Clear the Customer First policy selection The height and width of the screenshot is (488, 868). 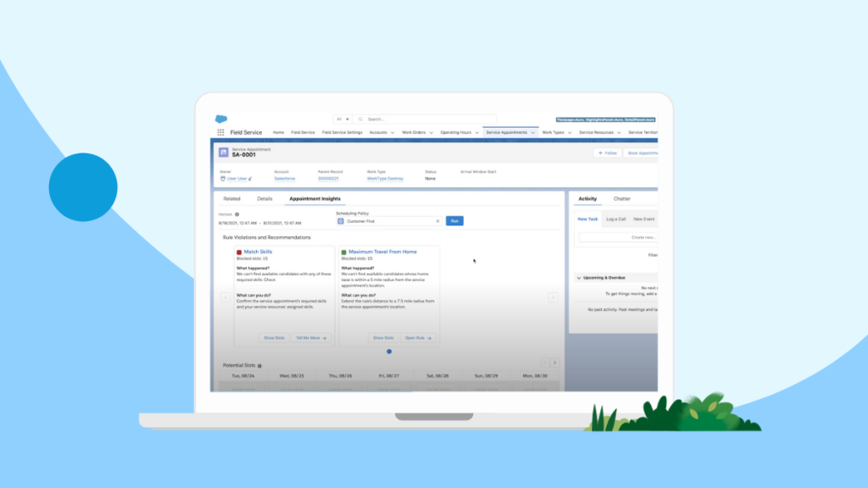click(x=437, y=221)
